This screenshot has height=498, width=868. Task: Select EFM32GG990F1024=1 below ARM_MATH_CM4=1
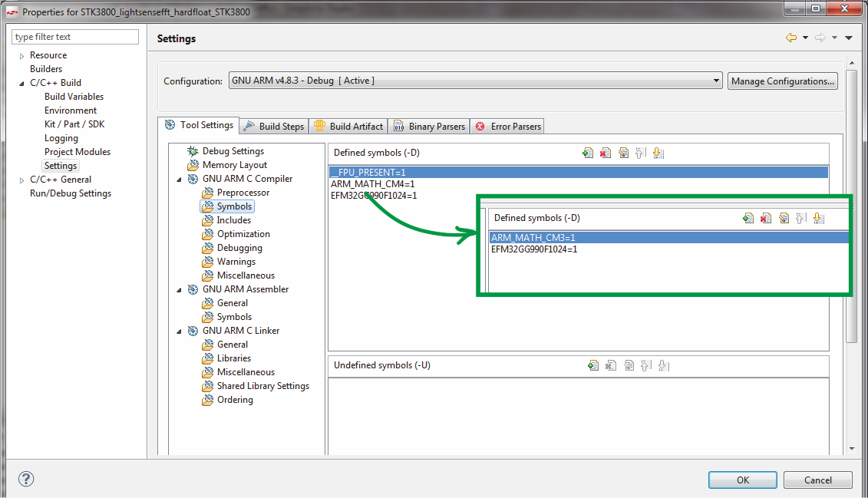point(374,196)
